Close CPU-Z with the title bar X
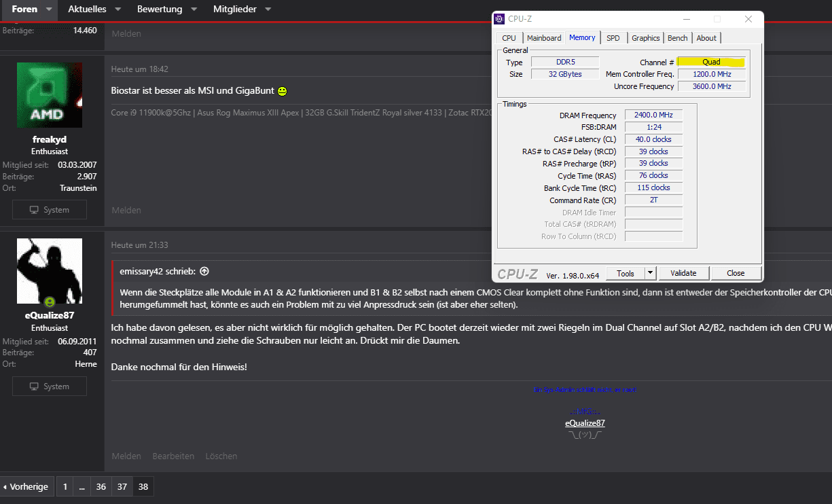The image size is (832, 504). 748,19
